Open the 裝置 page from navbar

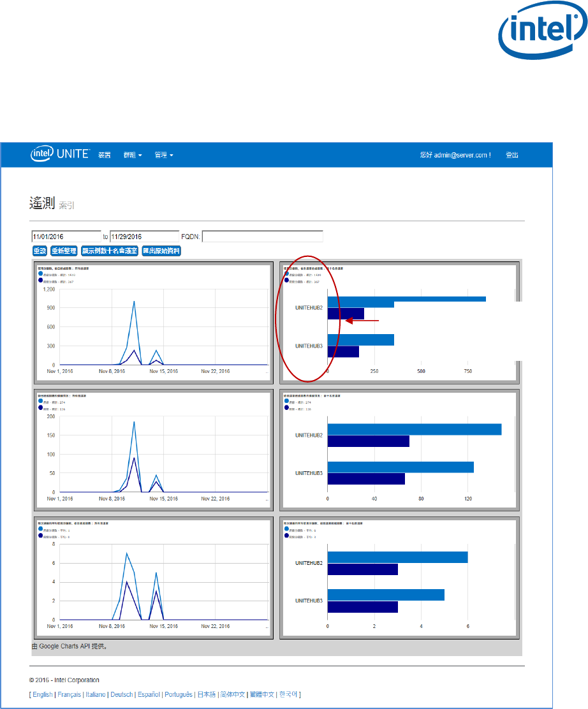coord(105,155)
